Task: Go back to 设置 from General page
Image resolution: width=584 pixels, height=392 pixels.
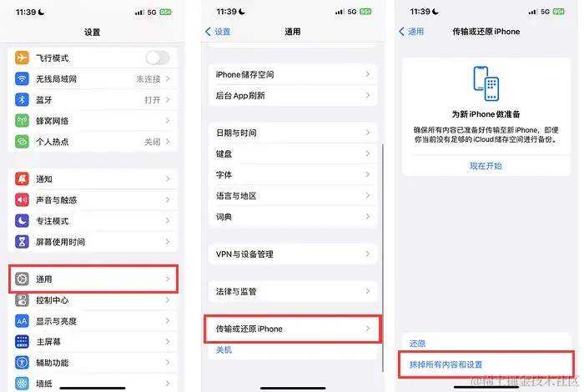Action: (x=219, y=32)
